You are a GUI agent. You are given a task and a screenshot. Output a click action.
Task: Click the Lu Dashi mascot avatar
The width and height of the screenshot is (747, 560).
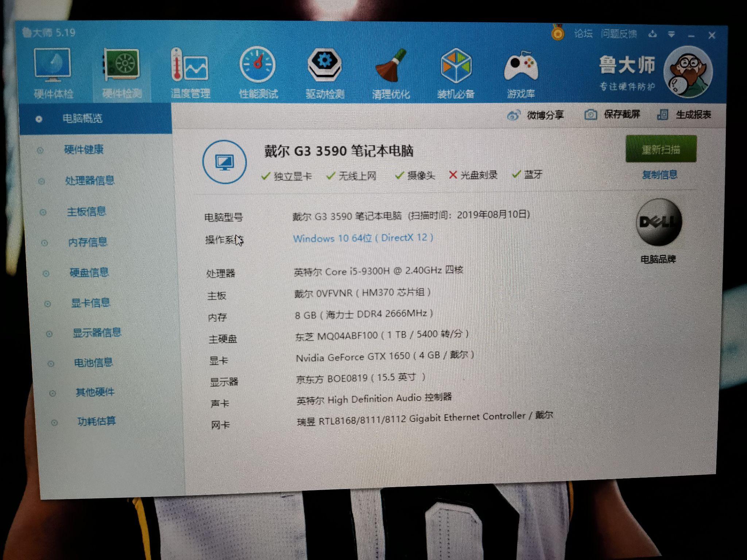tap(688, 71)
